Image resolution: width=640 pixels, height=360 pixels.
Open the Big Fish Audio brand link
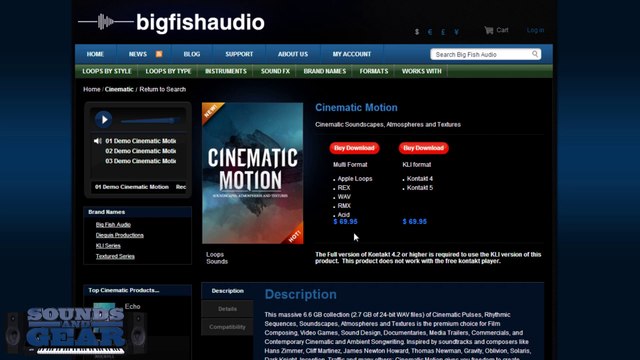click(x=113, y=224)
